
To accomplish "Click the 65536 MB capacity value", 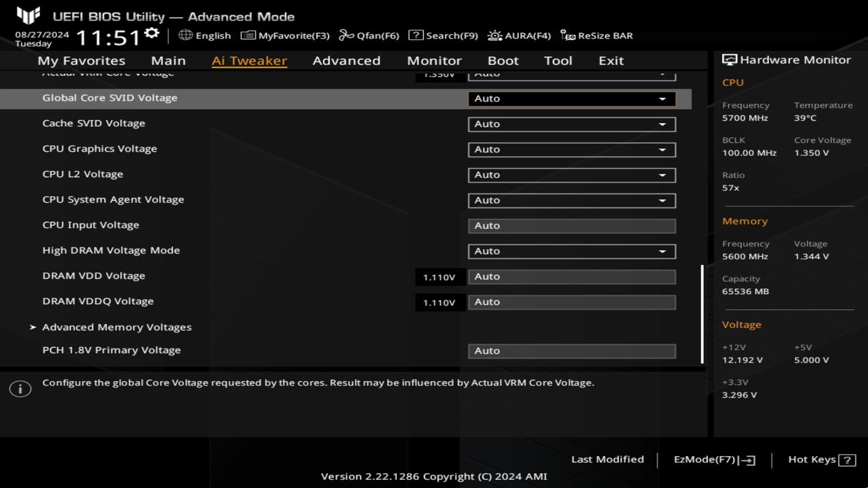I will tap(746, 291).
